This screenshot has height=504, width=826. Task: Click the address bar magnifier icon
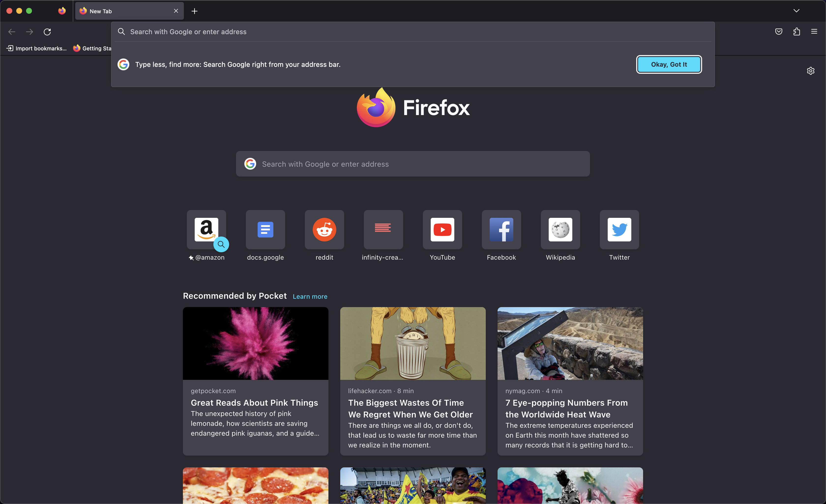tap(121, 31)
